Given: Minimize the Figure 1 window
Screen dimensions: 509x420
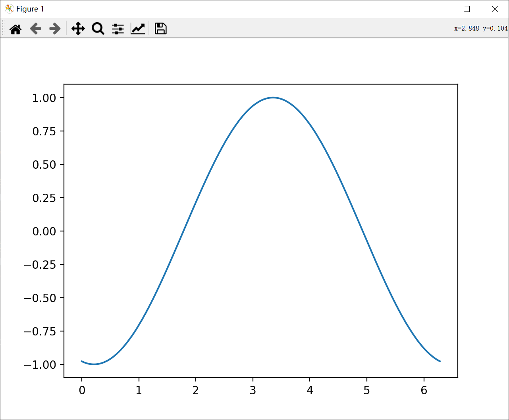Looking at the screenshot, I should pyautogui.click(x=439, y=9).
